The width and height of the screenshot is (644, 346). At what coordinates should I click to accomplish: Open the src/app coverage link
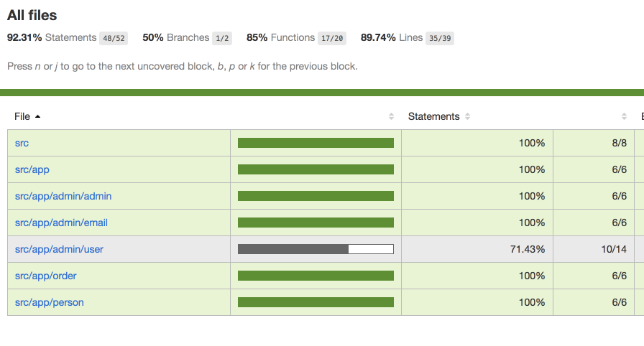[x=32, y=169]
